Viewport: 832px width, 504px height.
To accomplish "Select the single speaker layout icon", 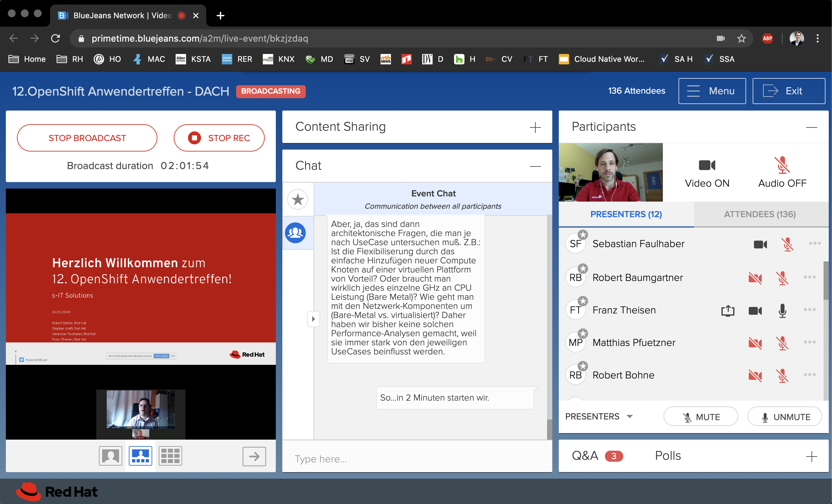I will click(x=110, y=456).
